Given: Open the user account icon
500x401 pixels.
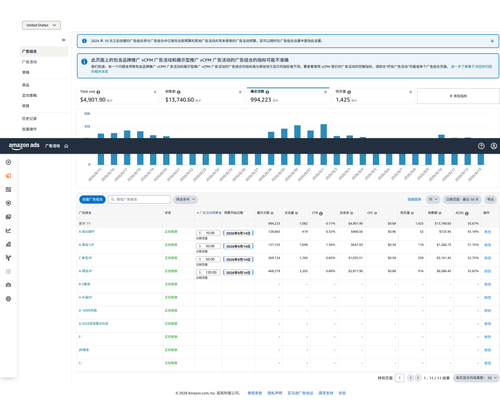Looking at the screenshot, I should (494, 146).
